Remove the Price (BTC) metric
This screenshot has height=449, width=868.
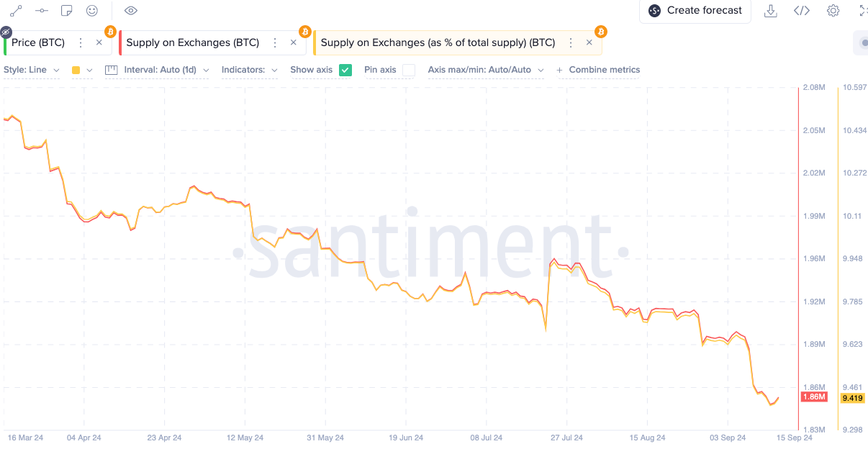coord(99,42)
